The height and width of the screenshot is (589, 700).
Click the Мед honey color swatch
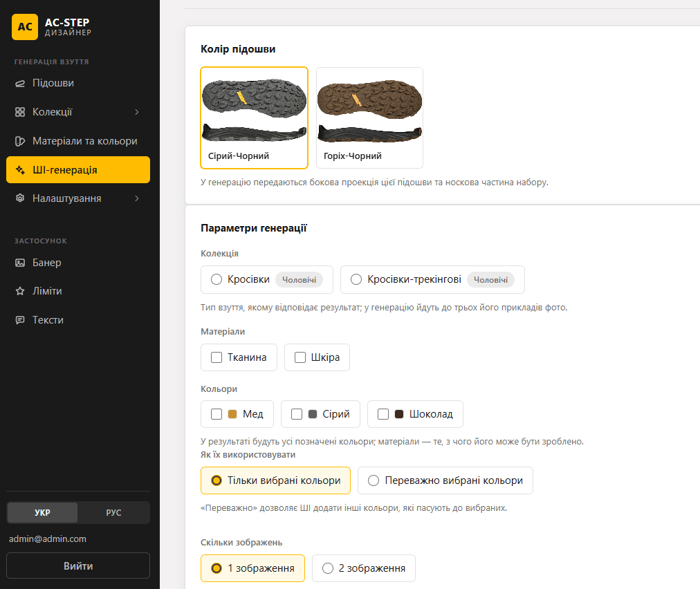pyautogui.click(x=232, y=414)
